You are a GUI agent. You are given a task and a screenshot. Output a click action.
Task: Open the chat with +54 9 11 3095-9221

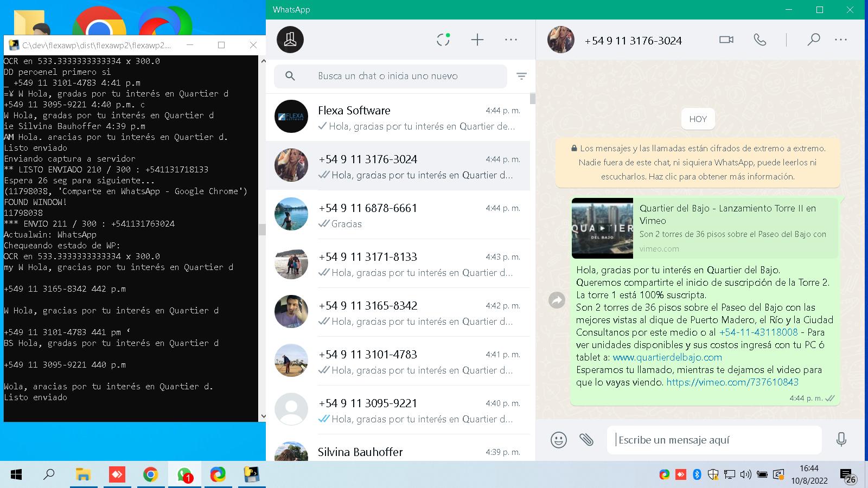398,410
